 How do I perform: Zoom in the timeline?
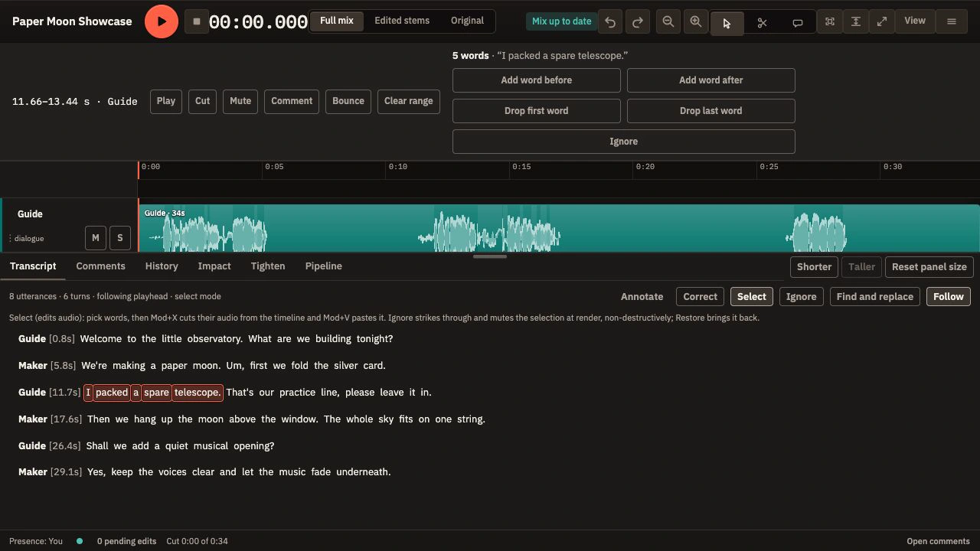point(696,21)
